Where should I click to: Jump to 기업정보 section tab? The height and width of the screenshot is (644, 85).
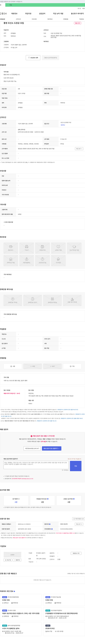click(x=81, y=19)
